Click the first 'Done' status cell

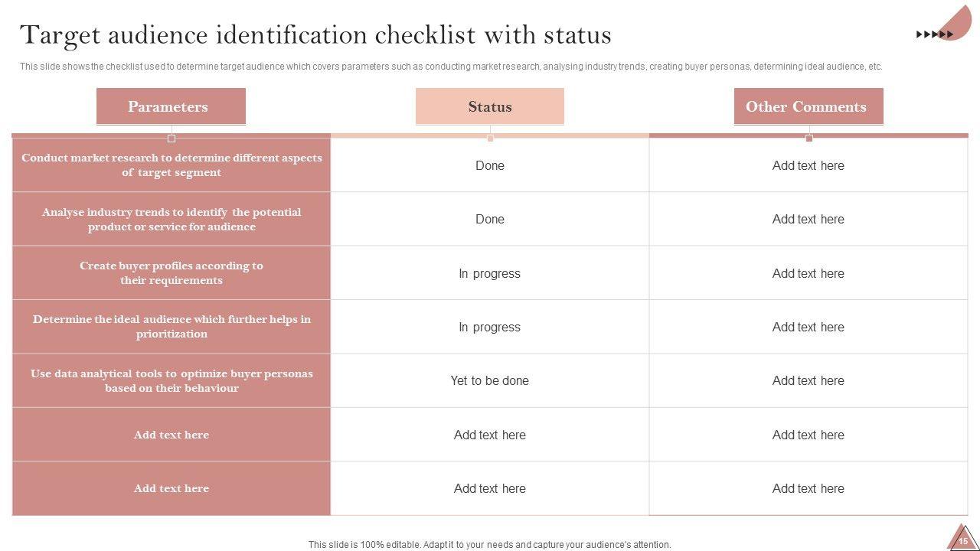click(490, 165)
